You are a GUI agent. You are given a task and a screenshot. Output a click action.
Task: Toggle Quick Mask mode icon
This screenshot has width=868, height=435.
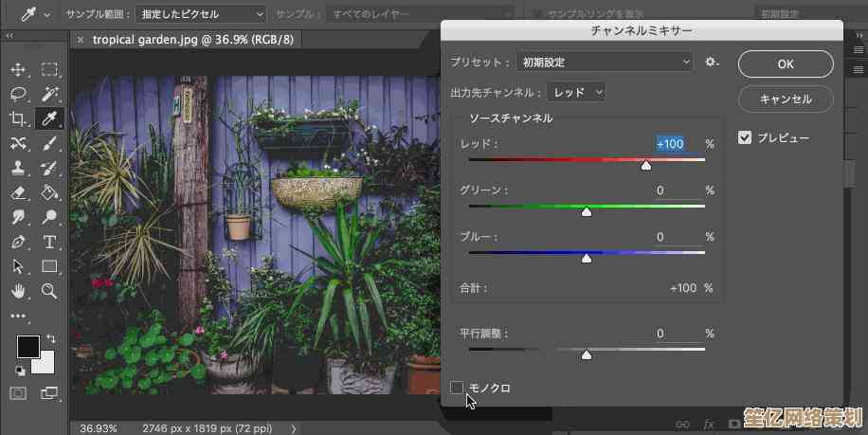pyautogui.click(x=18, y=392)
